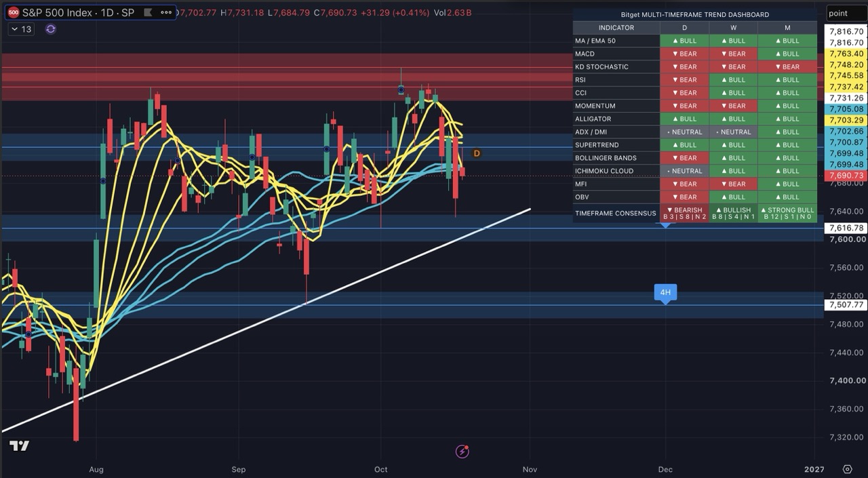Open chart settings gear in bottom corner

(x=847, y=469)
